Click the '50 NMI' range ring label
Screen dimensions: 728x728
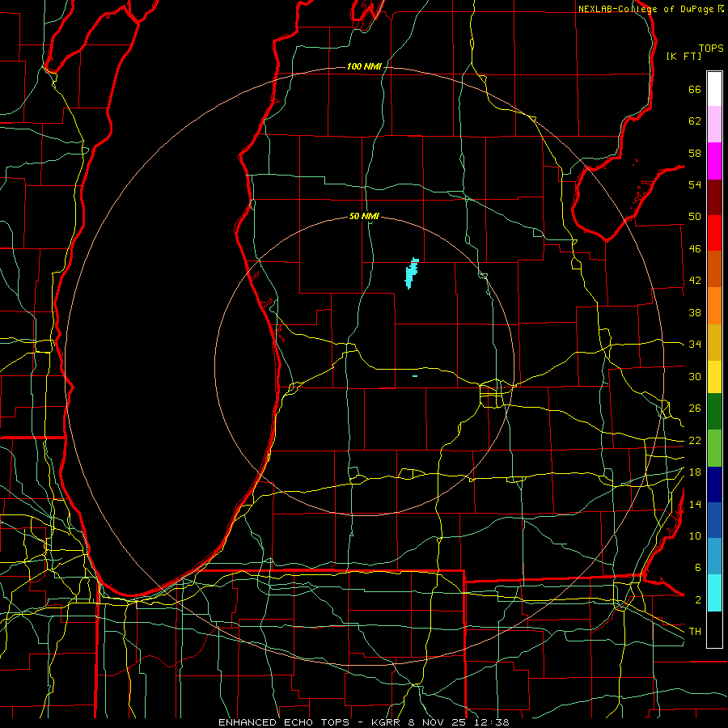pyautogui.click(x=364, y=216)
